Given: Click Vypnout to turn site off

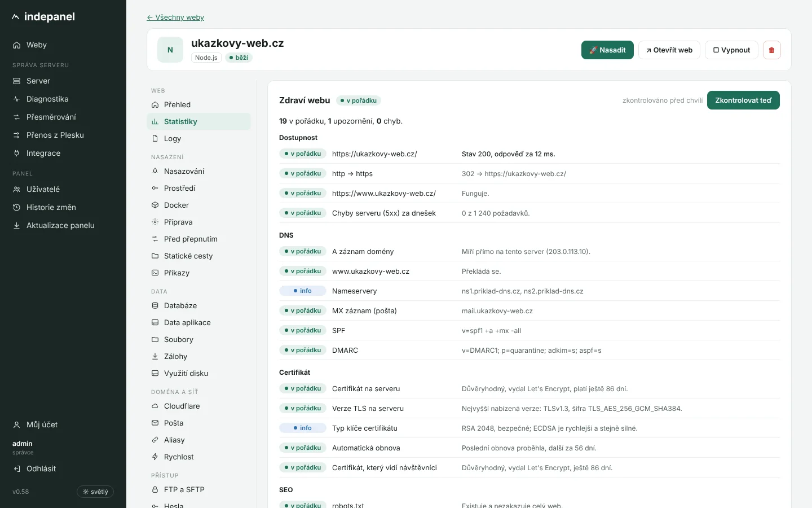Looking at the screenshot, I should [x=731, y=50].
